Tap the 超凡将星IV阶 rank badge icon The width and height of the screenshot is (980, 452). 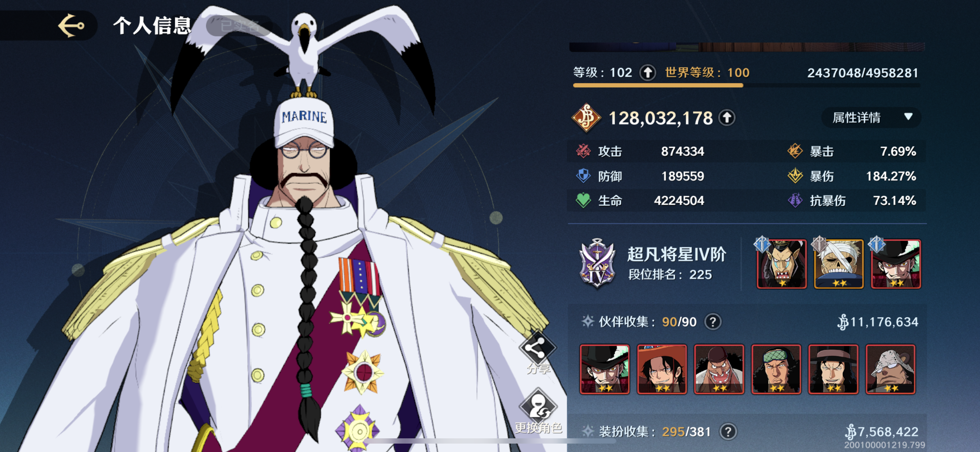597,263
